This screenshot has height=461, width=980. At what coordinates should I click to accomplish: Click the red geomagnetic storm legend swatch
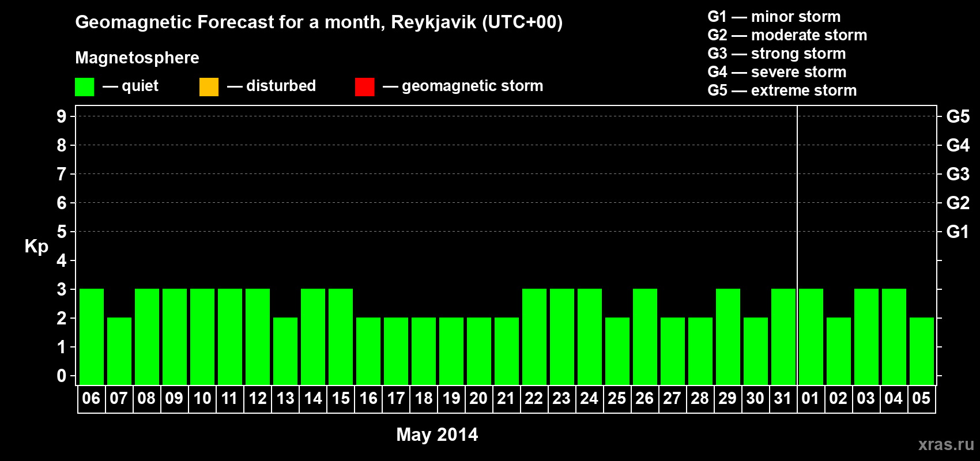(x=364, y=87)
